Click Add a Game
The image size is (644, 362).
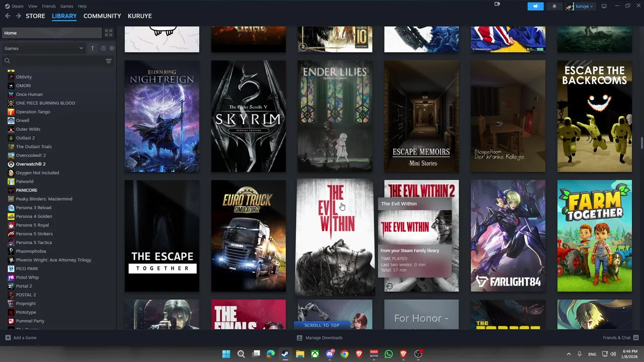(x=21, y=338)
